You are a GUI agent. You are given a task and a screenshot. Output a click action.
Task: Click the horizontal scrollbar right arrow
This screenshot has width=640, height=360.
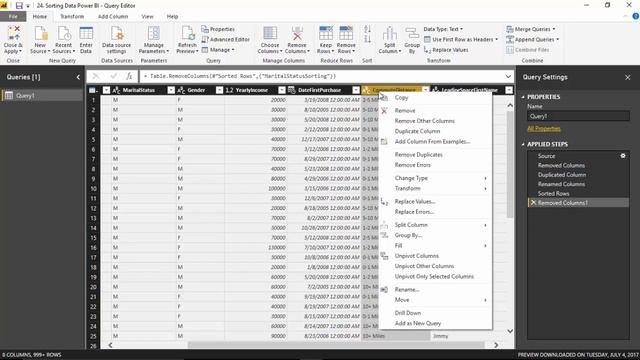pos(496,345)
